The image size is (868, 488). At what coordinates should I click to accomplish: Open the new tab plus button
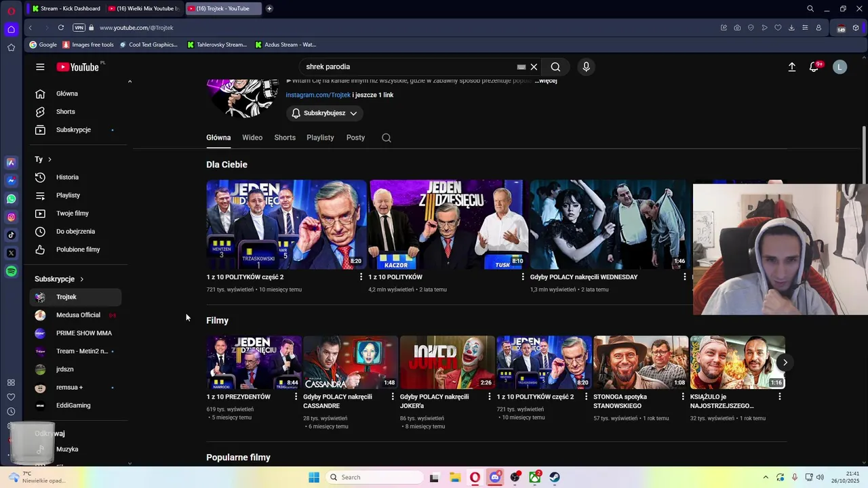pos(269,9)
